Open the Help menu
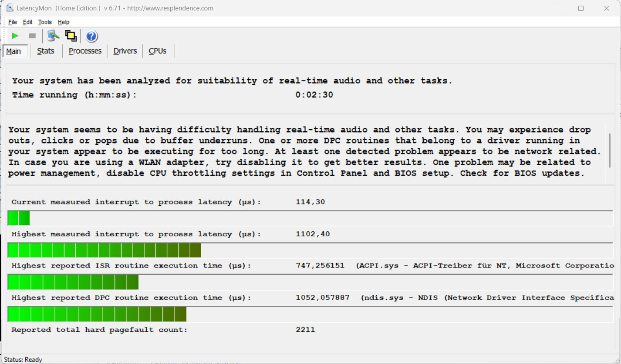 (x=64, y=22)
